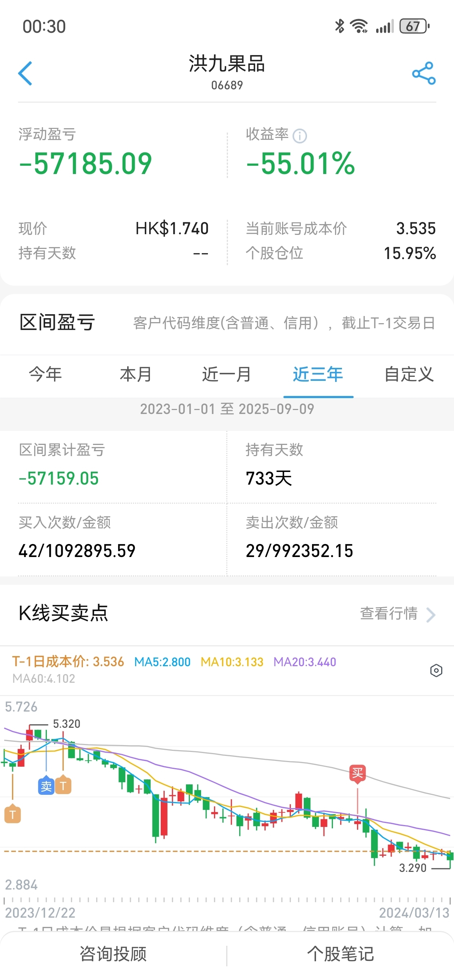The image size is (454, 980).
Task: Tap the 区间盈亏 section heading
Action: (57, 323)
